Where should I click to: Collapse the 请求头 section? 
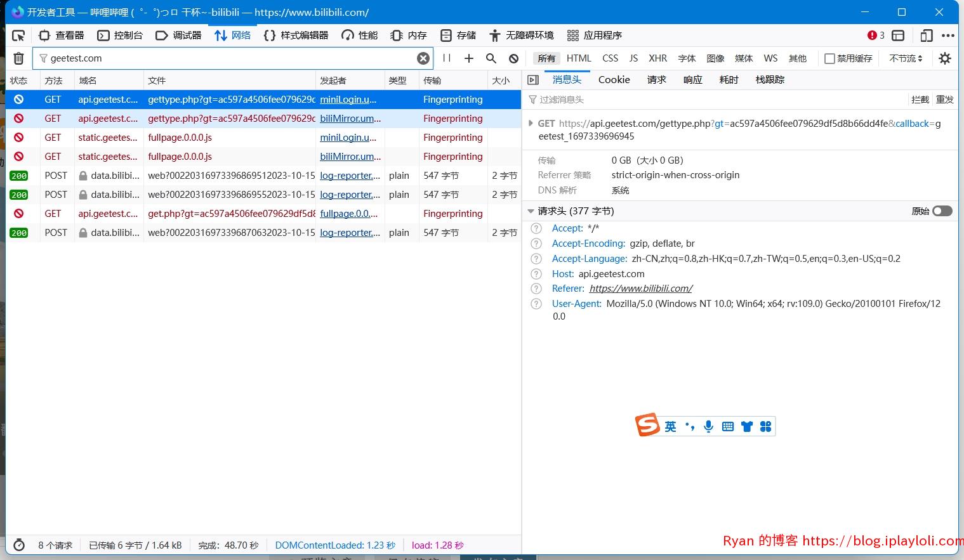tap(531, 211)
